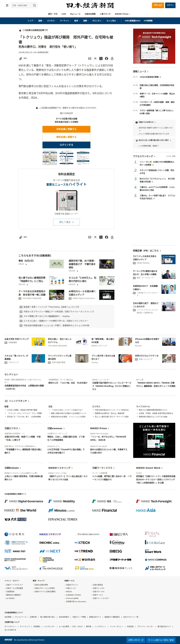Click the ログイン button in the header

(170, 5)
